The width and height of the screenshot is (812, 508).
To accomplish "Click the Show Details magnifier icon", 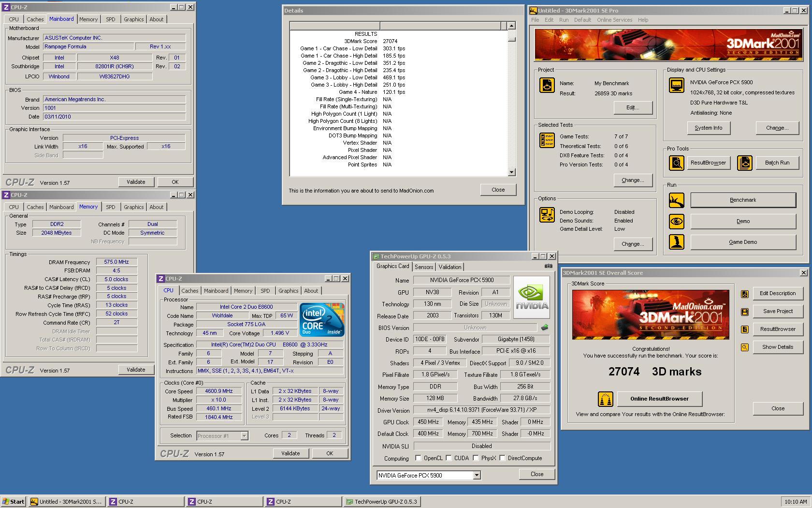I will pos(744,347).
